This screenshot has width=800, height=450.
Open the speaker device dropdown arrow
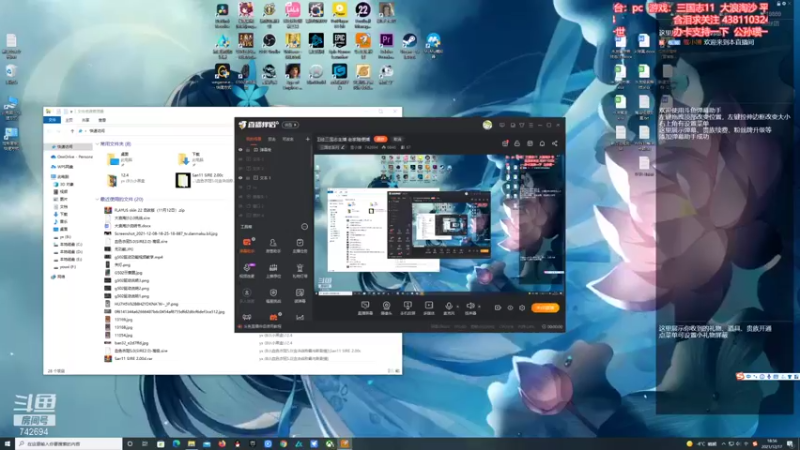[x=479, y=306]
